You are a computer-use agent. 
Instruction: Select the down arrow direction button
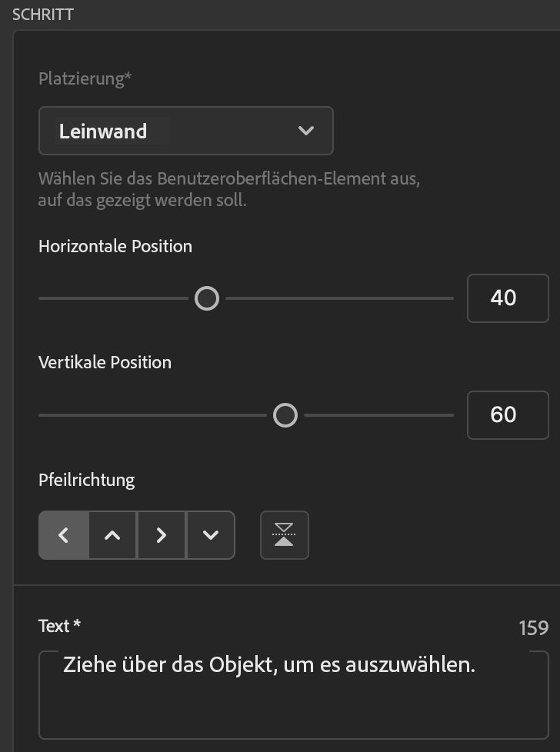coord(210,535)
